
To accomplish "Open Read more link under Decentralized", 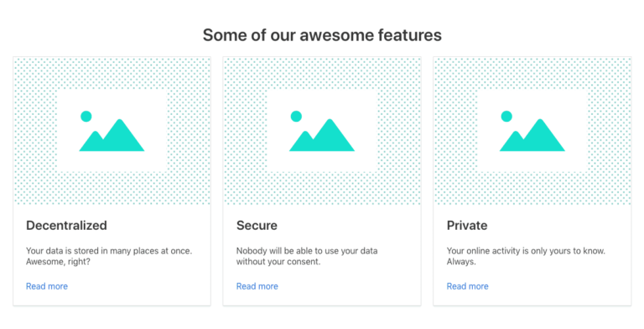I will [47, 286].
